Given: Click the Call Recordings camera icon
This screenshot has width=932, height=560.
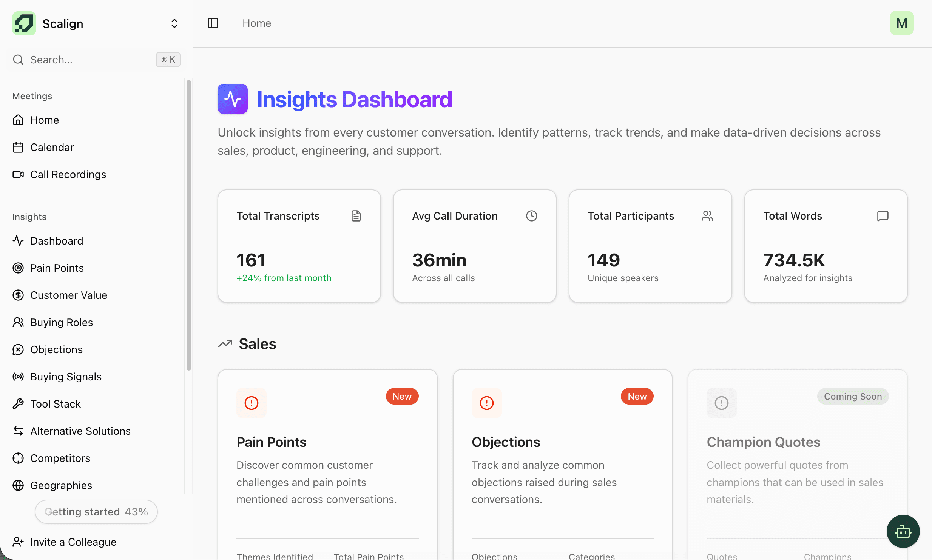Looking at the screenshot, I should [18, 174].
